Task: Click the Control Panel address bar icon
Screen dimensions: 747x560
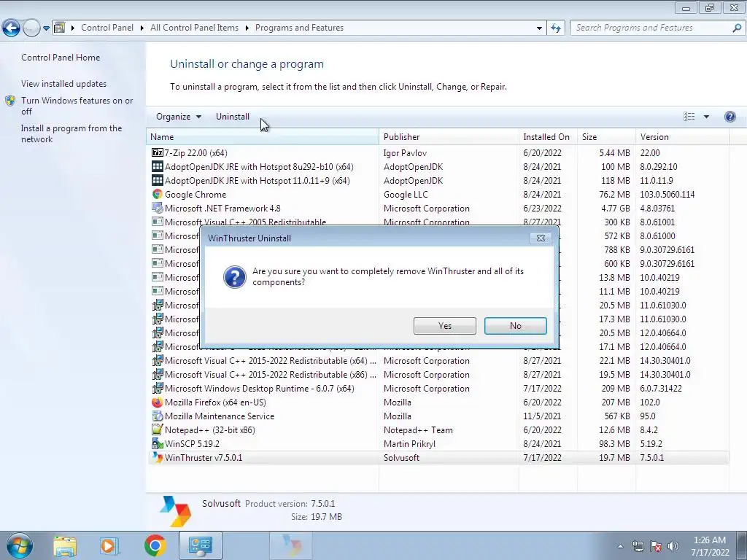Action: tap(59, 28)
